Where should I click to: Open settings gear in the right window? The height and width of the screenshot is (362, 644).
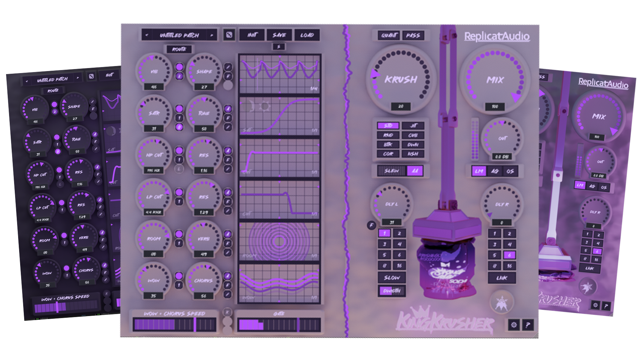[x=595, y=305]
